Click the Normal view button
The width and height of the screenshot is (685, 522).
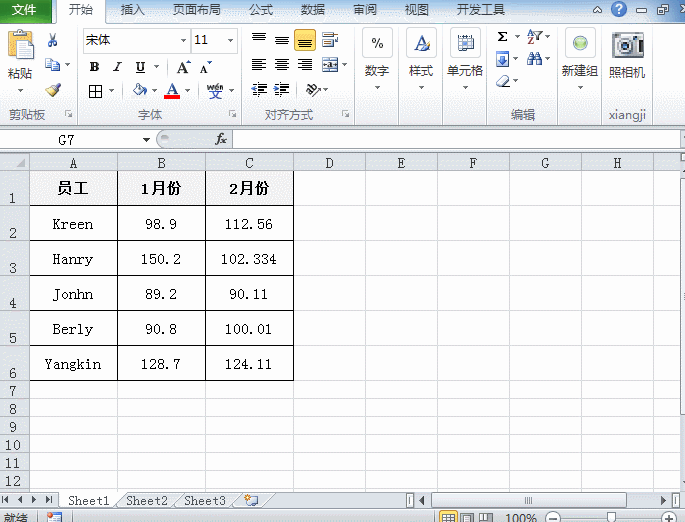pyautogui.click(x=448, y=517)
